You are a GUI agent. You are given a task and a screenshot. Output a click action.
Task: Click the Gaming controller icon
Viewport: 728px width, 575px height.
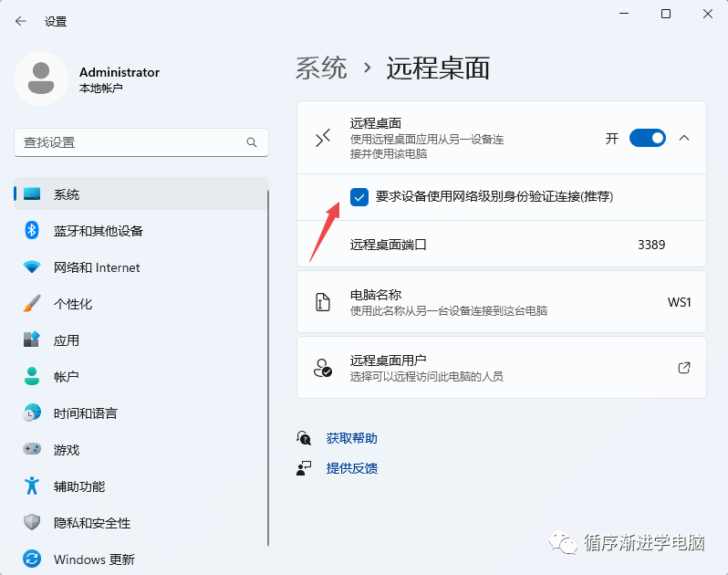point(32,449)
